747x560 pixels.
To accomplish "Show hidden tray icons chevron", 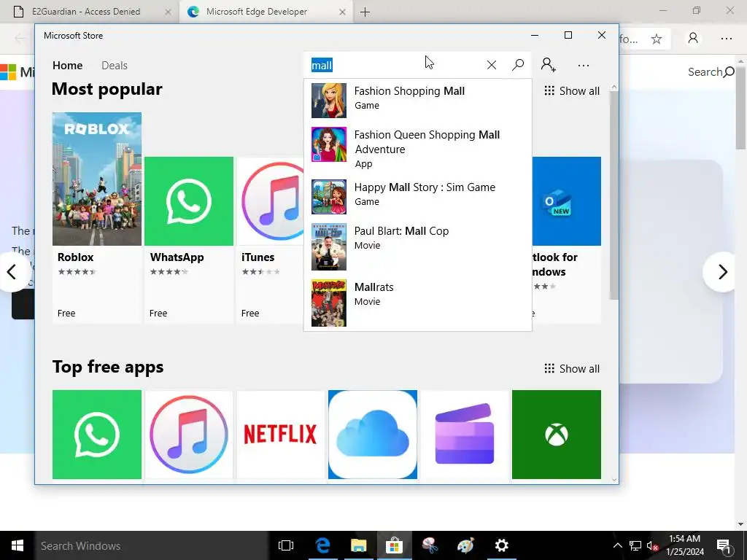I will click(x=617, y=545).
